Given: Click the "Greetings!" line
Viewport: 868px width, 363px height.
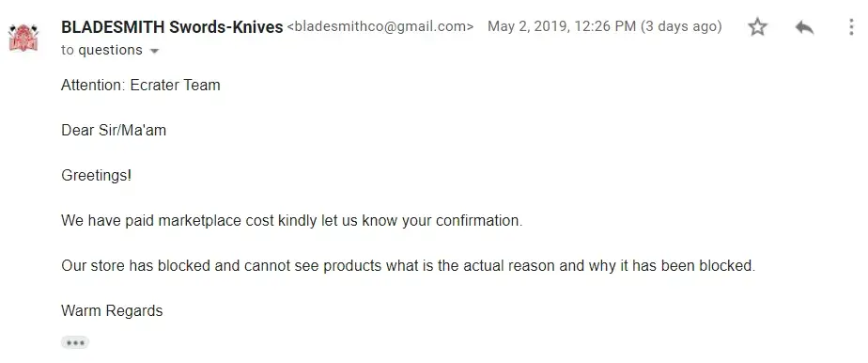Looking at the screenshot, I should tap(97, 176).
